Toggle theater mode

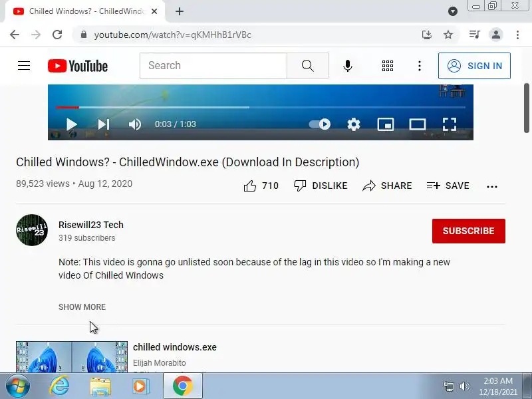click(x=418, y=124)
